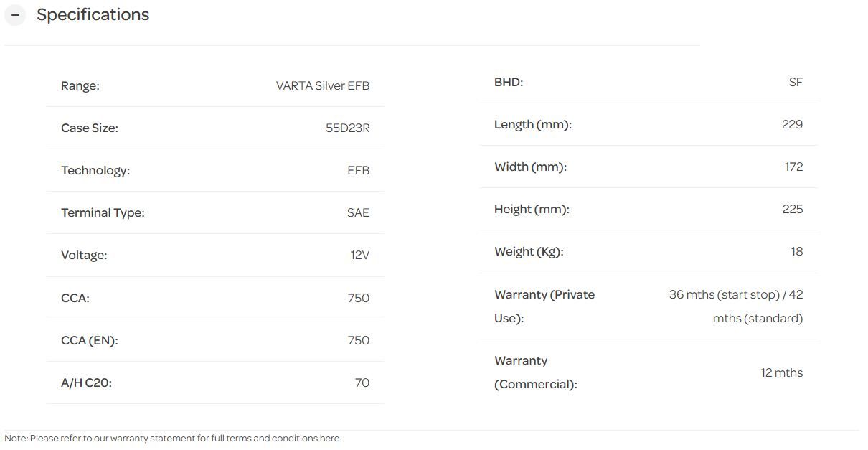This screenshot has width=868, height=450.
Task: Select the 'SF' BHD value
Action: pos(796,83)
